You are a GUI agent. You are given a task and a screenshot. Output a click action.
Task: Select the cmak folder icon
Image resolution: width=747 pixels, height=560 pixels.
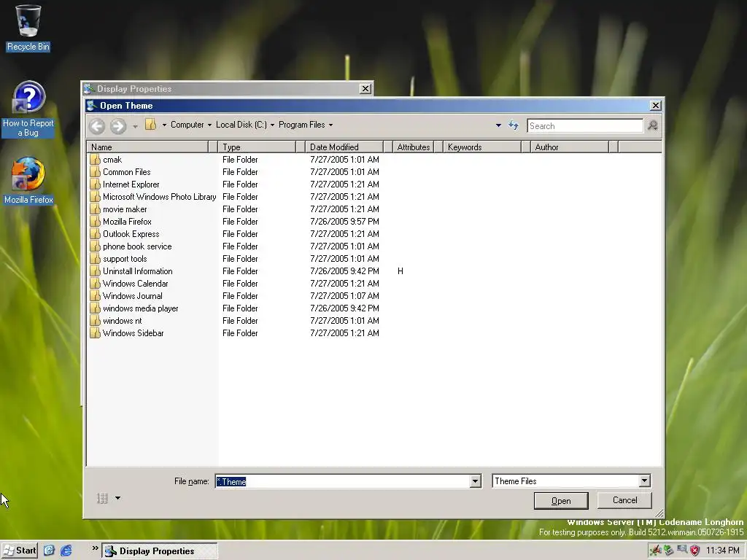pyautogui.click(x=96, y=160)
